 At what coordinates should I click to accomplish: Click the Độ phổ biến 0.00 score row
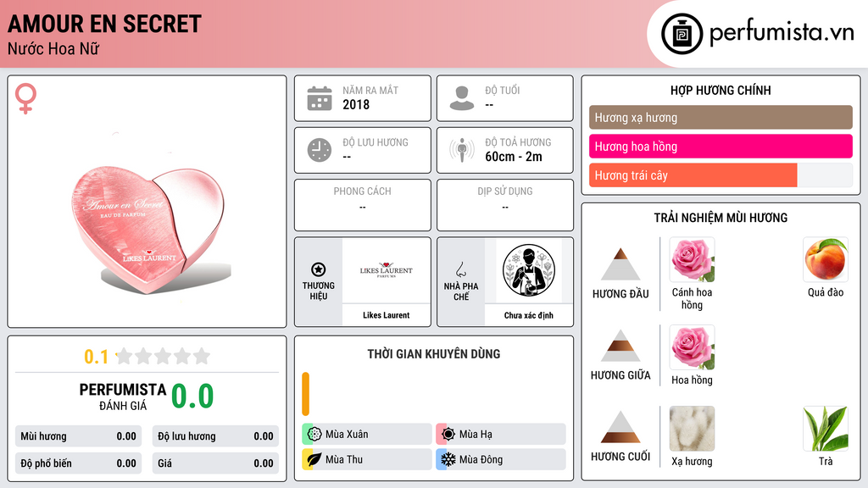79,463
